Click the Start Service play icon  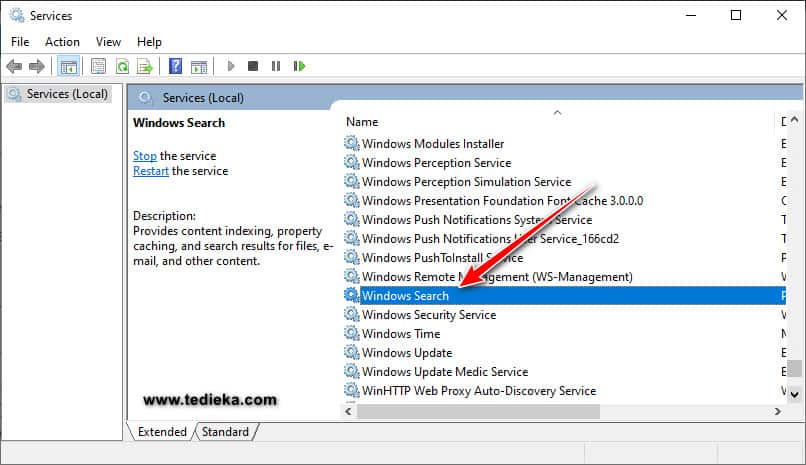231,66
